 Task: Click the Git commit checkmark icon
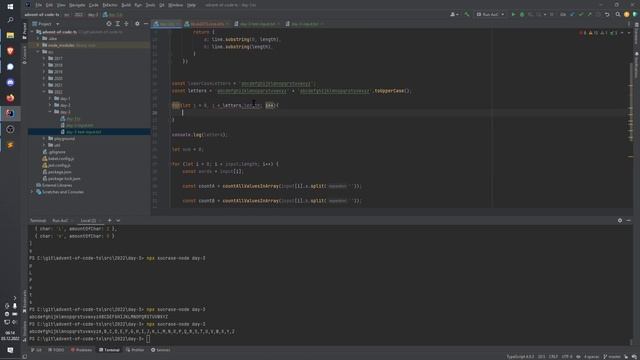click(x=581, y=14)
